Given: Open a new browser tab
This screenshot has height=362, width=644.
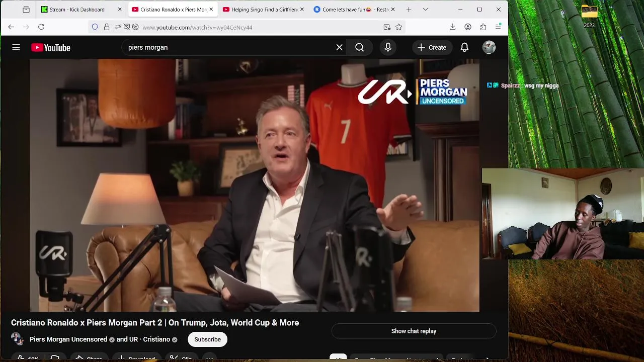Looking at the screenshot, I should click(x=409, y=10).
